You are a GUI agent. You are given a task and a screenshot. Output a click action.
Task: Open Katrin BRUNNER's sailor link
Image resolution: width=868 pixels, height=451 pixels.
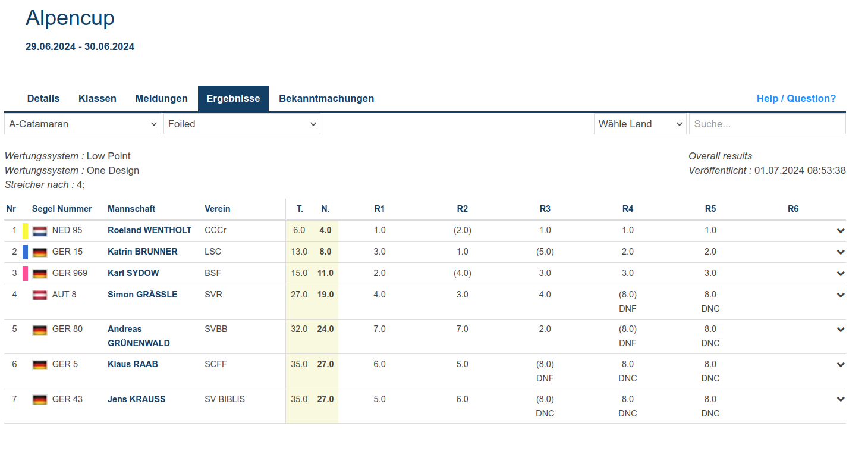pos(142,252)
